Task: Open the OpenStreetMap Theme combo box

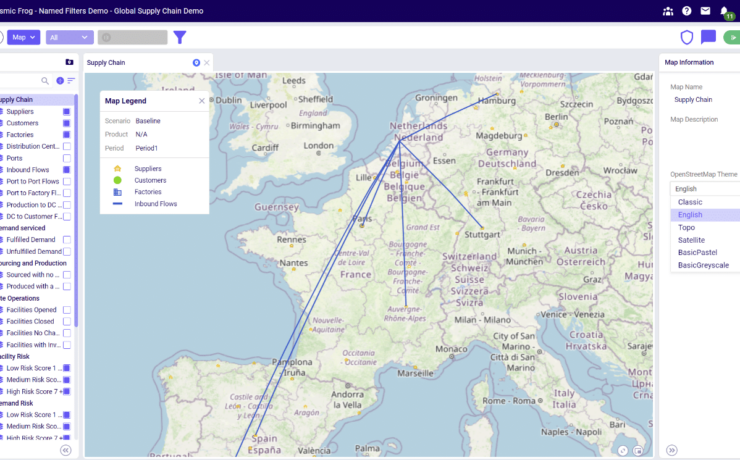Action: [704, 188]
